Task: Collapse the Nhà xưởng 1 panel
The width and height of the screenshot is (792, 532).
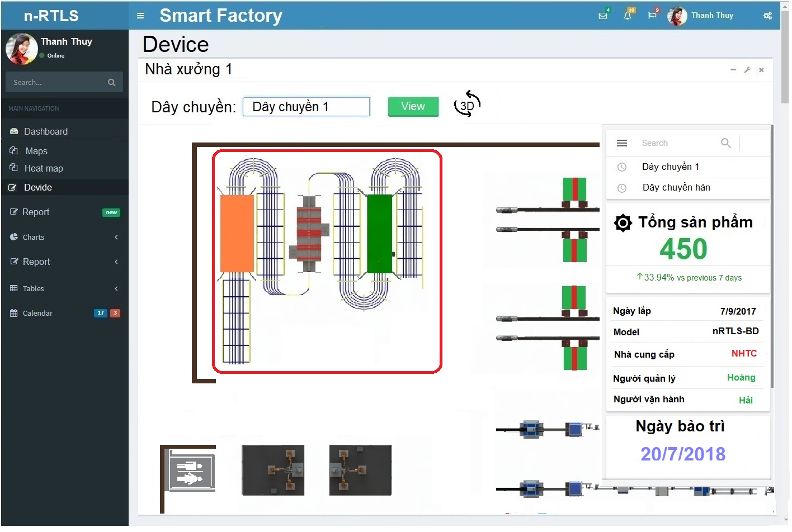Action: tap(733, 70)
